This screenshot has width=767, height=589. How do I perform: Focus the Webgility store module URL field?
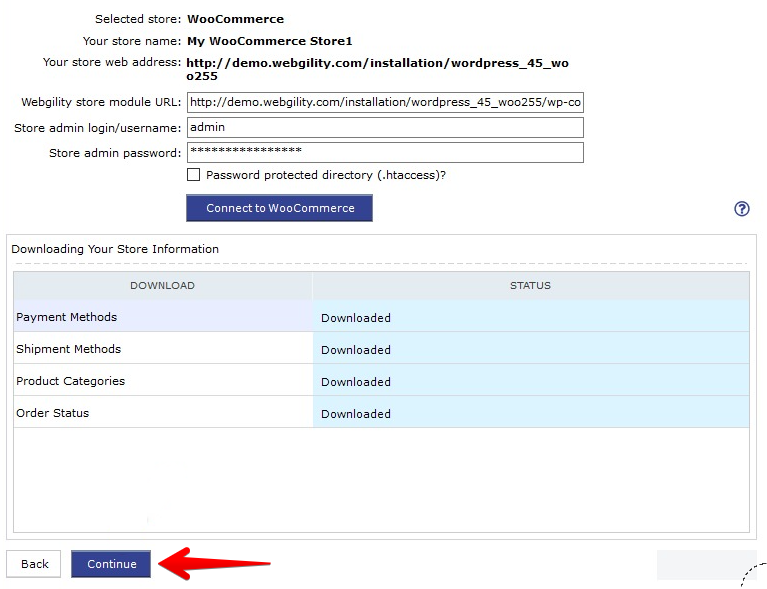point(385,102)
